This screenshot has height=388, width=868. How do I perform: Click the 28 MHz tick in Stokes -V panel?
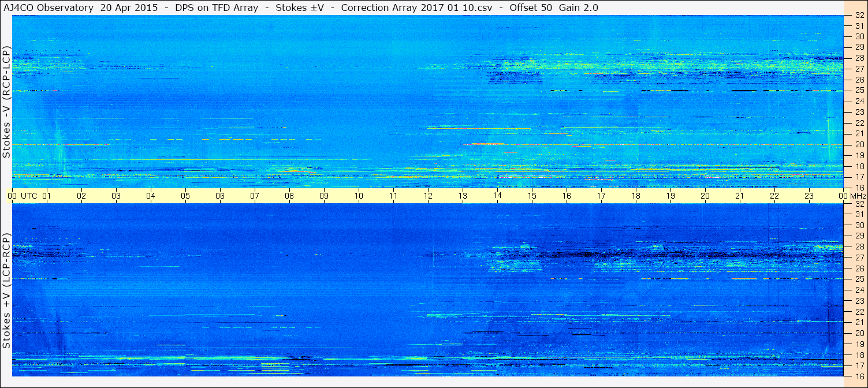tap(859, 58)
